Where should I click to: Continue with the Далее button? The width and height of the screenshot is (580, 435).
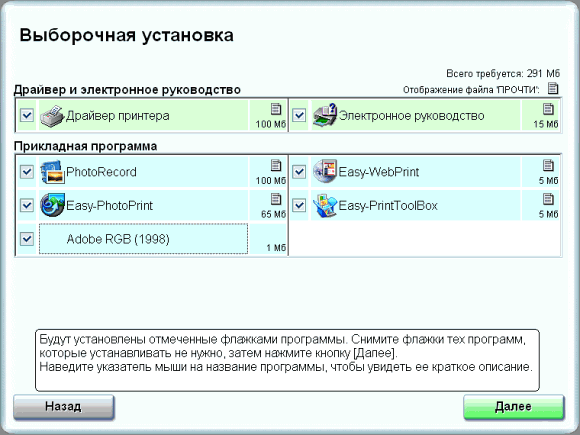(x=514, y=407)
